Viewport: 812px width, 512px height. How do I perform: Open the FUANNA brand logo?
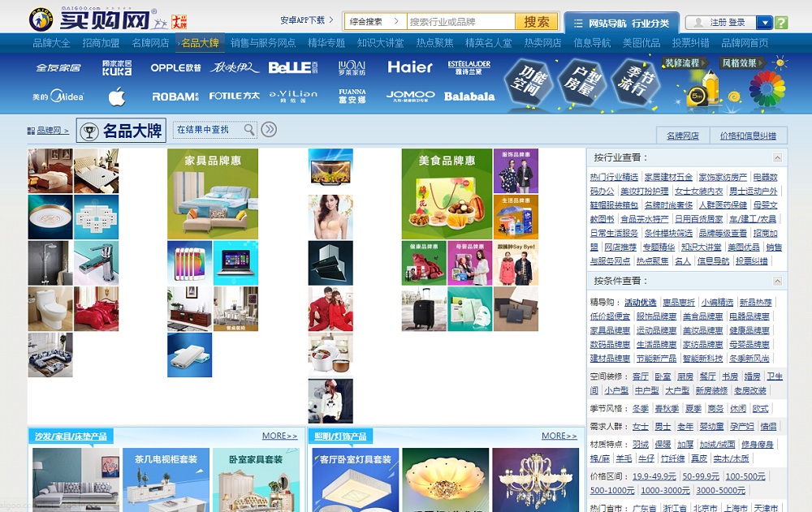coord(352,96)
